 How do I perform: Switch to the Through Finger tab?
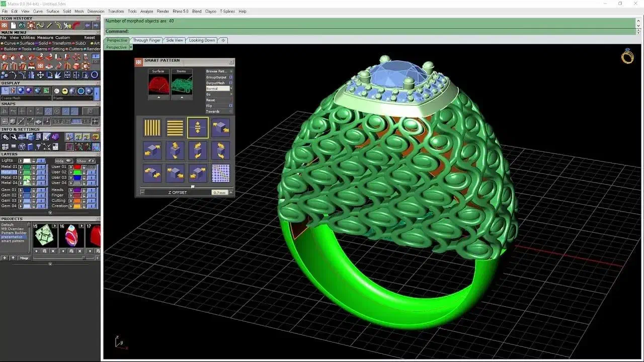(146, 40)
